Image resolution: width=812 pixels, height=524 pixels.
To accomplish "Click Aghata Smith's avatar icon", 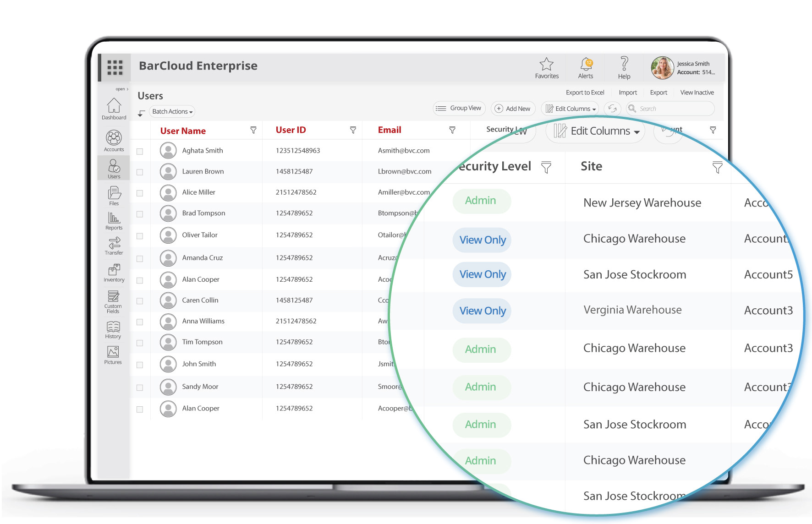I will click(x=168, y=150).
